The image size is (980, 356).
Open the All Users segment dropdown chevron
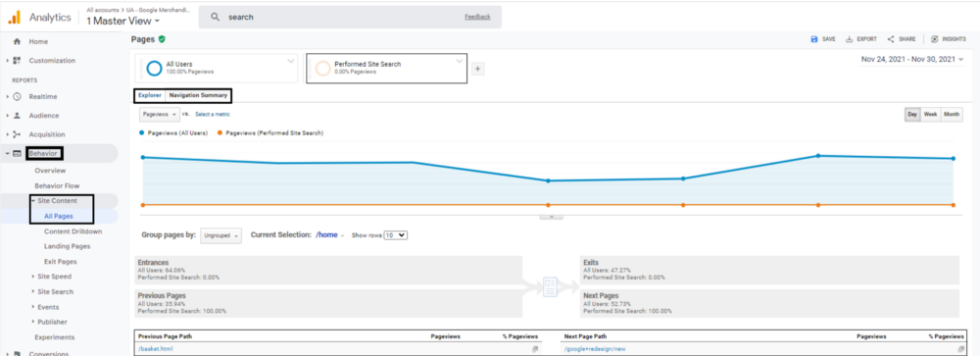pos(291,62)
